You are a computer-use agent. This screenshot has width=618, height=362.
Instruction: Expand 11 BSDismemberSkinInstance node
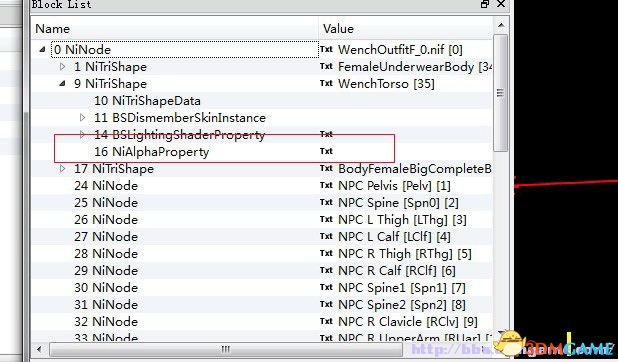[x=82, y=118]
